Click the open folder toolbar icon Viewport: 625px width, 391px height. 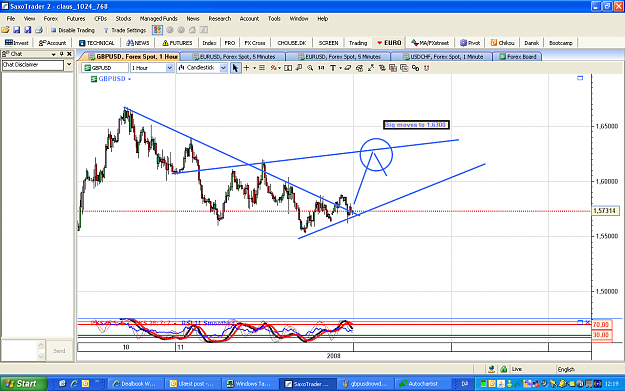pos(5,30)
